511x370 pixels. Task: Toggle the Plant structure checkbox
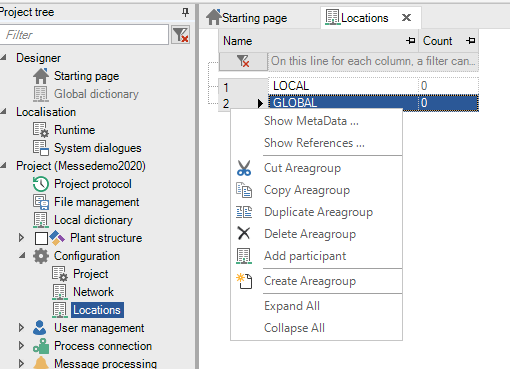(41, 238)
